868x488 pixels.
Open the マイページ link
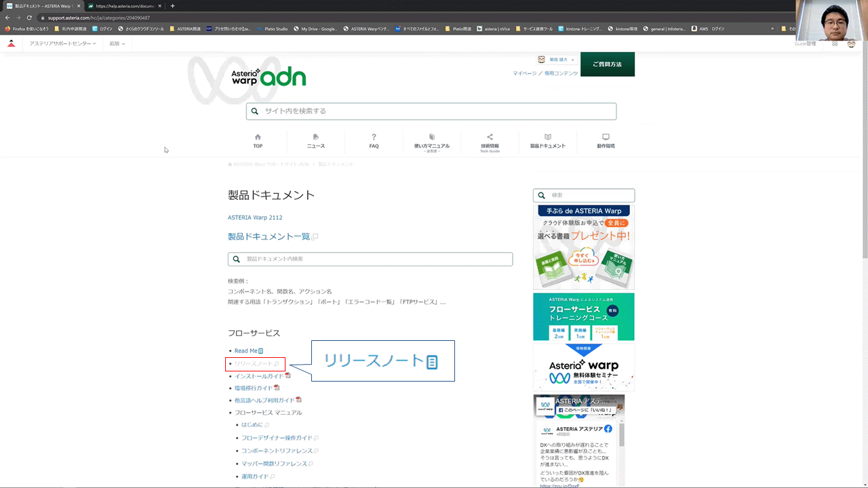pos(524,73)
